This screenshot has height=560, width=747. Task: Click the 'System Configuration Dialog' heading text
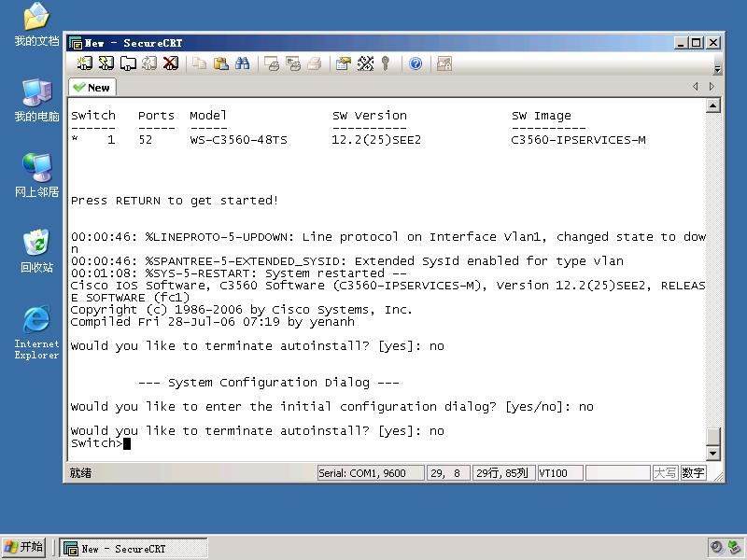point(269,383)
